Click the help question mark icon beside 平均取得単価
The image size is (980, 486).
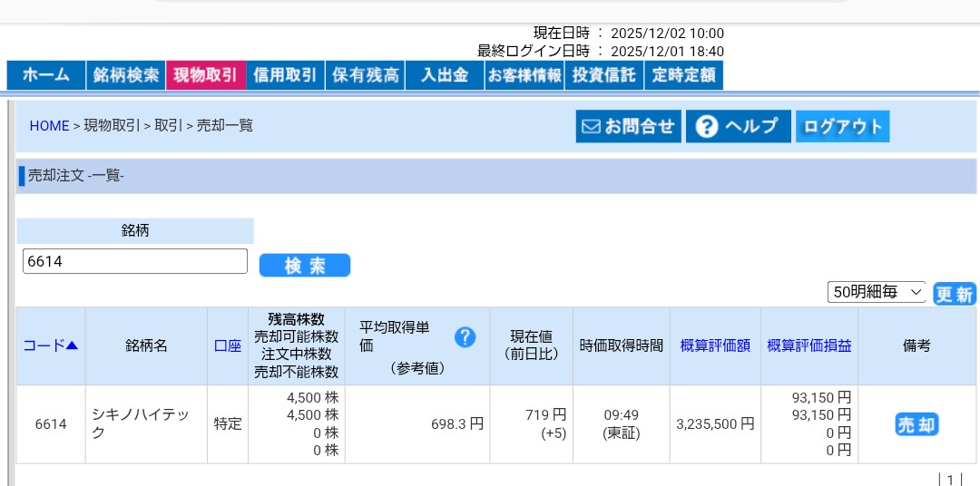pos(465,337)
